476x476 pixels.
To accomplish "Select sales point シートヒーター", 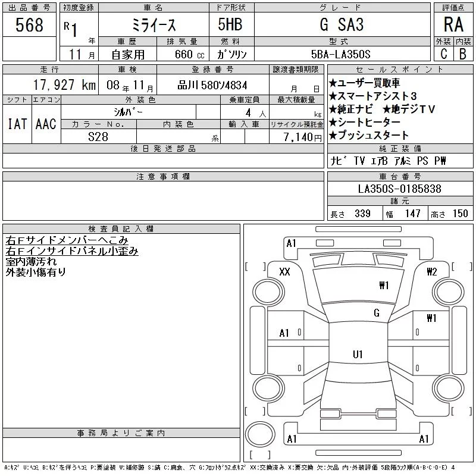I will pos(364,123).
